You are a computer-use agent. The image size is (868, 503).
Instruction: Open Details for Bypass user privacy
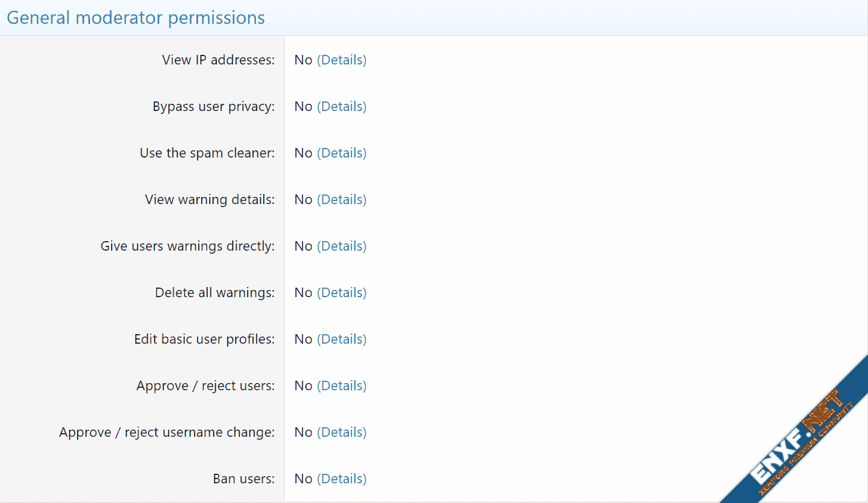pyautogui.click(x=341, y=106)
